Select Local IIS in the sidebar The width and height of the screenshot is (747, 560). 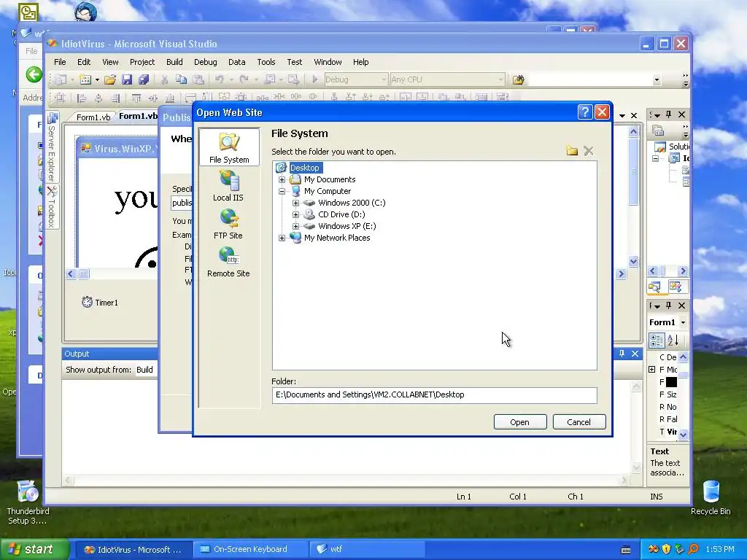[228, 186]
